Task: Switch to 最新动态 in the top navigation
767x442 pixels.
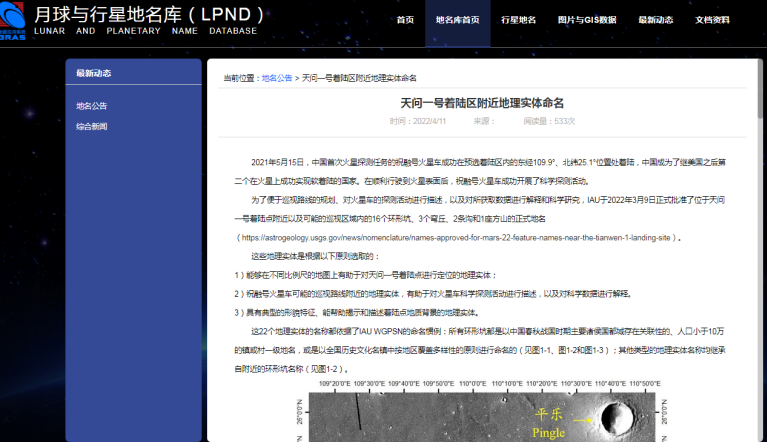Action: (656, 20)
